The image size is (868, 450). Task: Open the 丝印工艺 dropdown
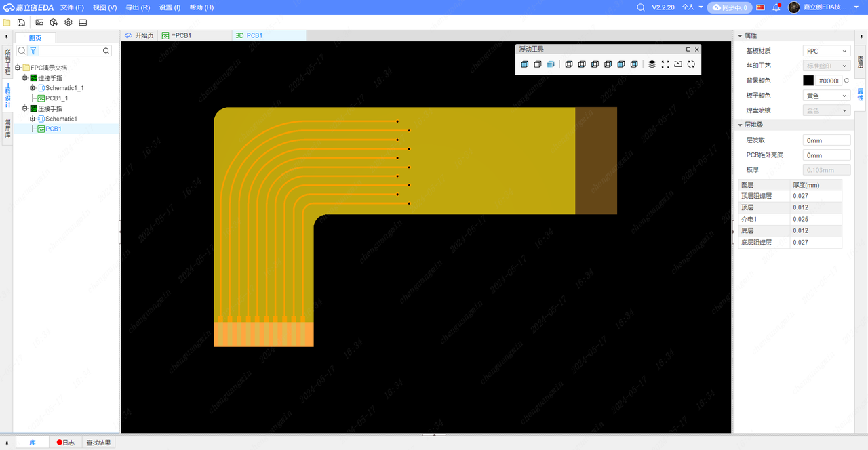coord(827,66)
